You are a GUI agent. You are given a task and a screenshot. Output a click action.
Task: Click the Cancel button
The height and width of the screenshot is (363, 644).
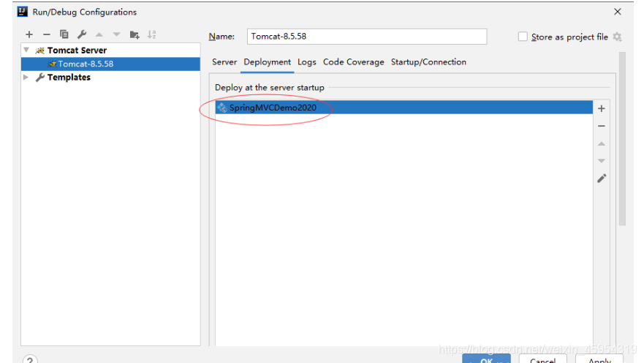pyautogui.click(x=543, y=359)
